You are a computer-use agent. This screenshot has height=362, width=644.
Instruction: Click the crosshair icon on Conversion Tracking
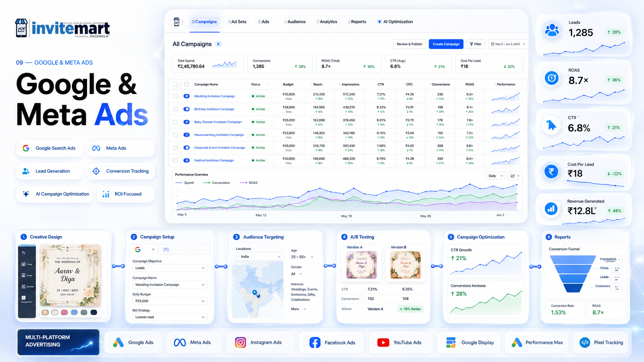pos(96,171)
